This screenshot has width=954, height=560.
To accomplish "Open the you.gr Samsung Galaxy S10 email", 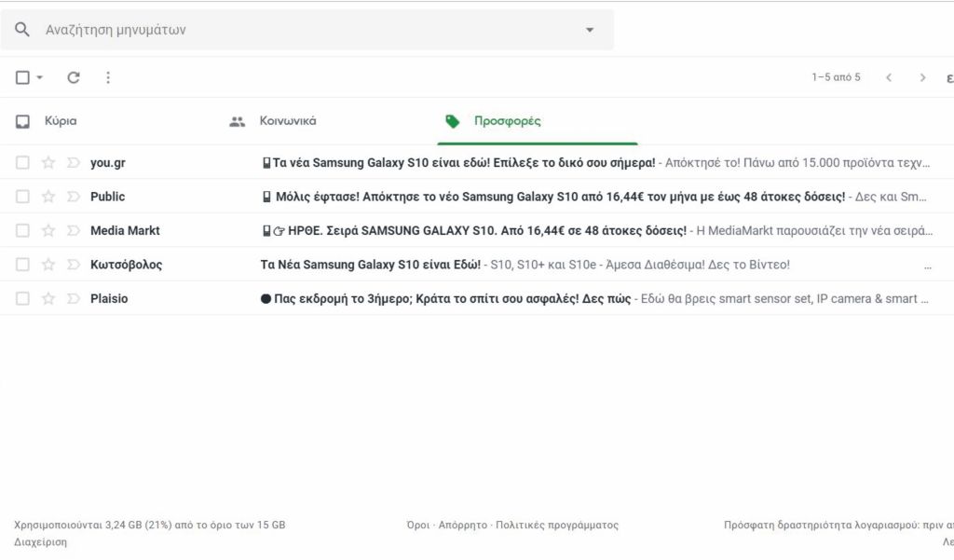I will pos(477,162).
